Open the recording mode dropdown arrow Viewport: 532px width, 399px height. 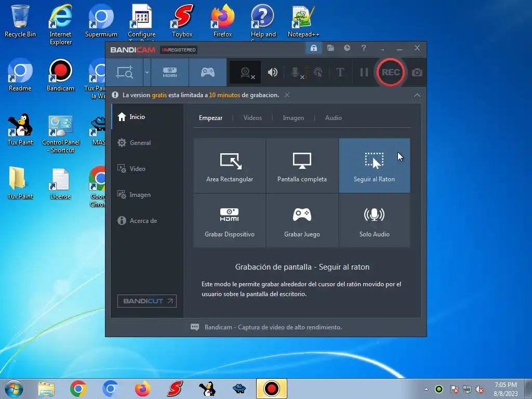147,72
